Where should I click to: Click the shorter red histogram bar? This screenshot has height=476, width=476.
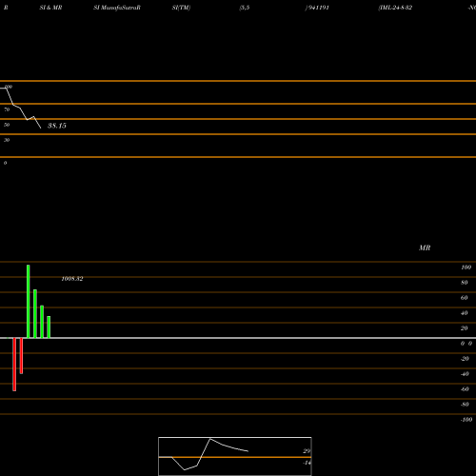pyautogui.click(x=21, y=356)
